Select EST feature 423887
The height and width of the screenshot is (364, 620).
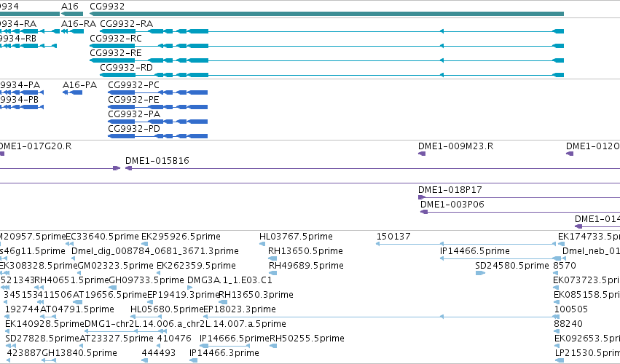[9, 360]
